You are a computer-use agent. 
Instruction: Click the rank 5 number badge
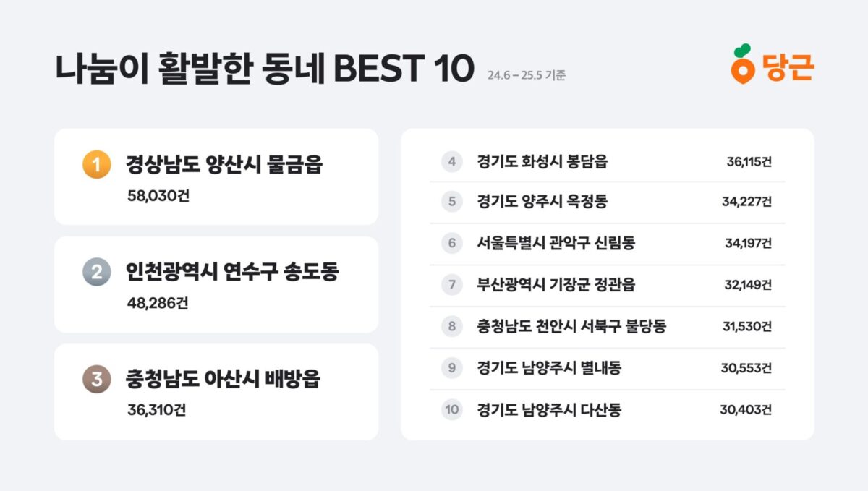point(452,202)
